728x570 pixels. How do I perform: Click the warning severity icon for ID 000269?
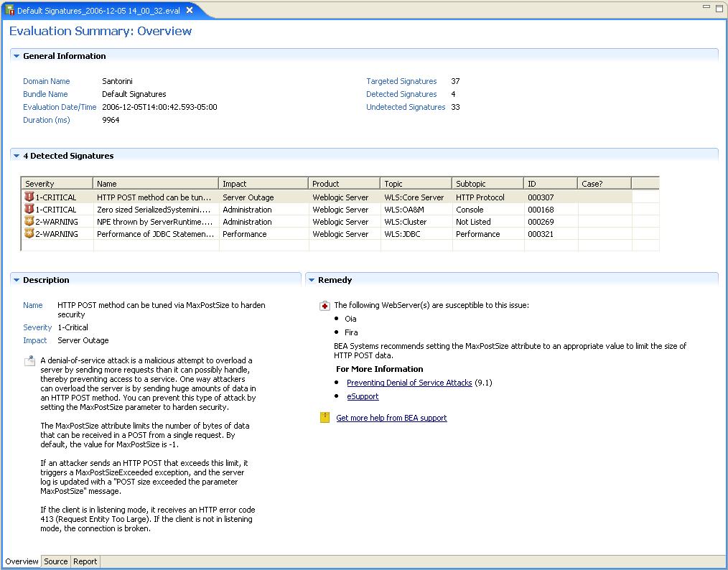[x=29, y=221]
